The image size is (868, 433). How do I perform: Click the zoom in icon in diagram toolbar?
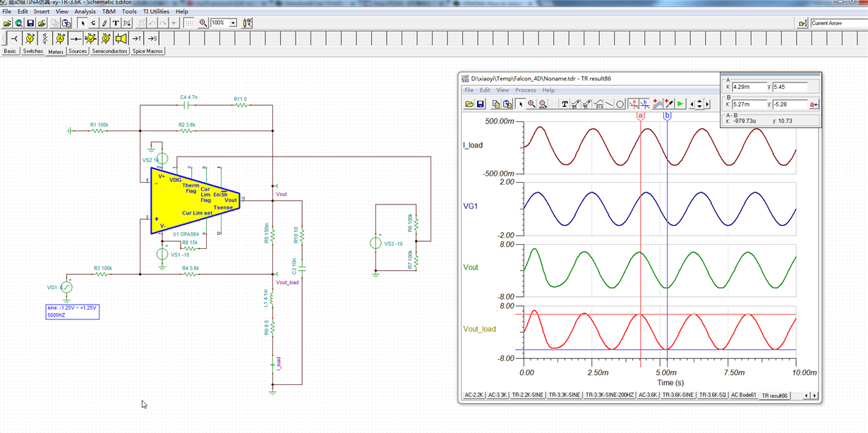pyautogui.click(x=531, y=104)
